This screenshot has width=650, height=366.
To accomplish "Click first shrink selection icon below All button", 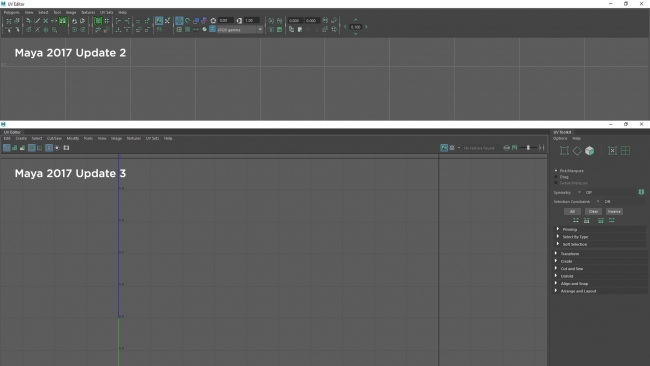I will click(x=576, y=221).
